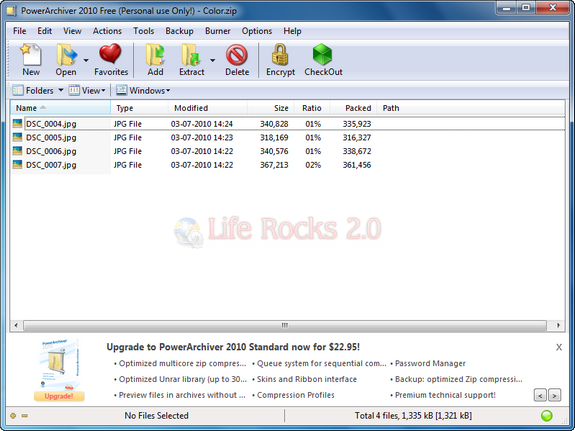Open an archive with the Open icon
The width and height of the screenshot is (575, 431).
point(66,55)
